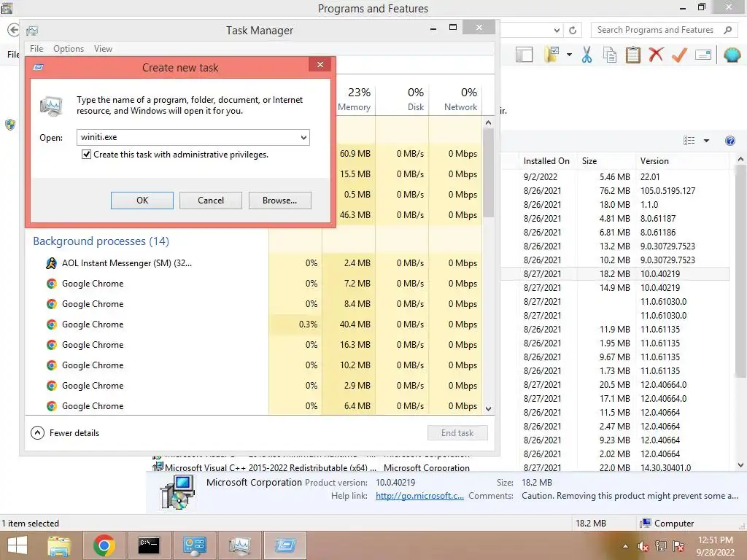This screenshot has width=747, height=560.
Task: Click the refresh button next to address bar
Action: (573, 31)
